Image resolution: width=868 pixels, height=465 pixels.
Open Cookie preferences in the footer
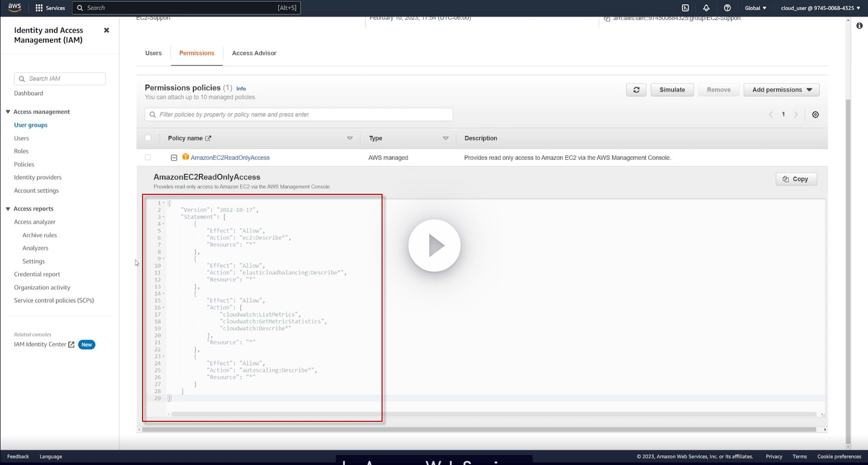(839, 456)
